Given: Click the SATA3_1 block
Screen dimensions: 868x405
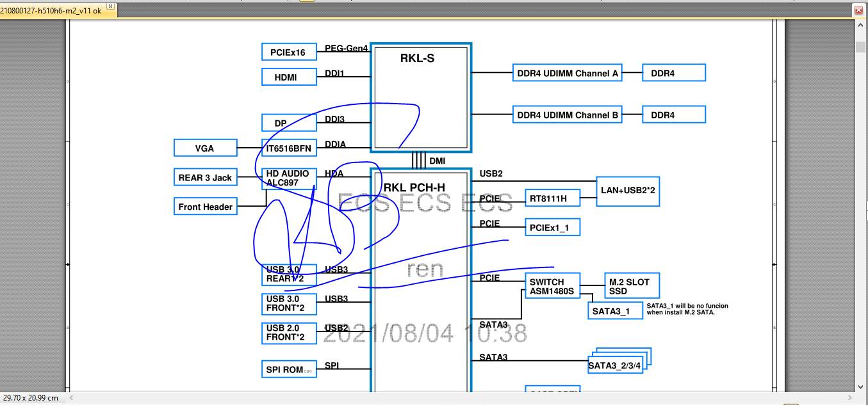Looking at the screenshot, I should coord(615,311).
